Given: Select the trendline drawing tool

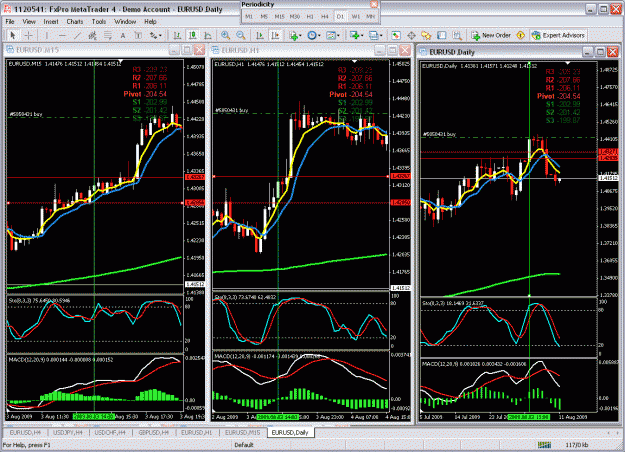Looking at the screenshot, I should click(77, 35).
